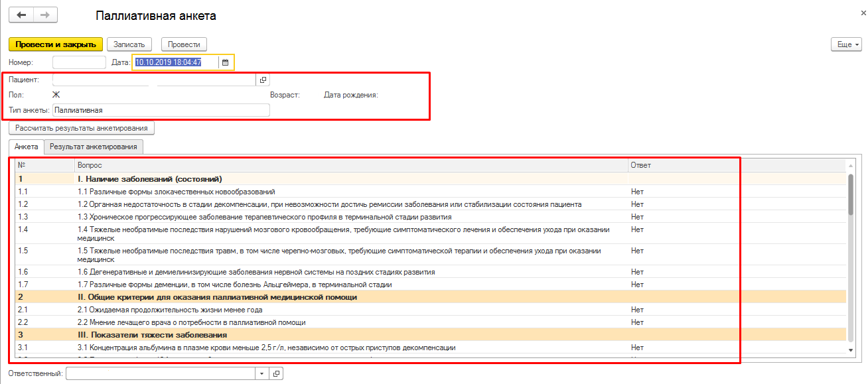Click the forward navigation arrow

click(x=45, y=15)
